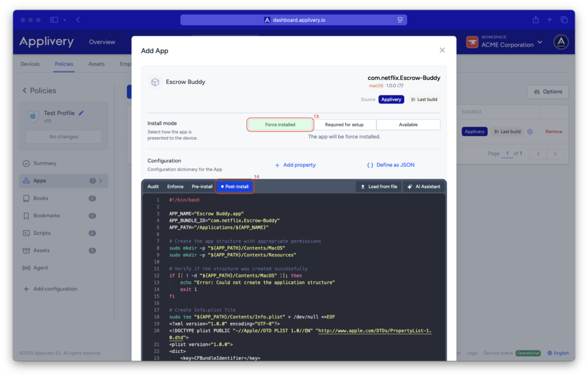Click the Applivery logo
This screenshot has height=377, width=588.
click(x=47, y=41)
